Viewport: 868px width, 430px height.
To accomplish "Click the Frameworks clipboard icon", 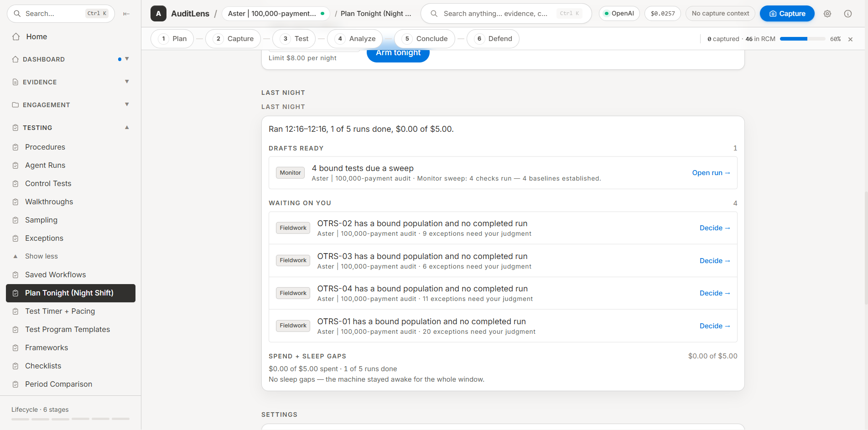I will coord(16,348).
